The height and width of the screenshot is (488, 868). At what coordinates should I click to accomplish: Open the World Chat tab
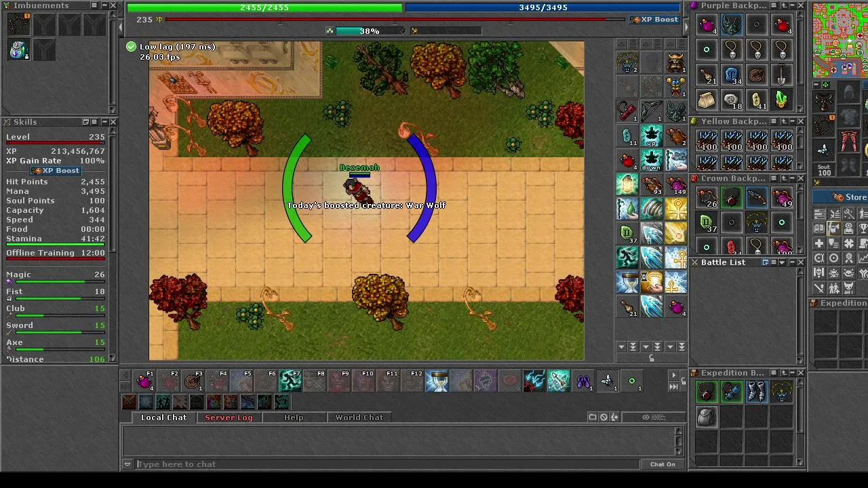click(x=359, y=418)
